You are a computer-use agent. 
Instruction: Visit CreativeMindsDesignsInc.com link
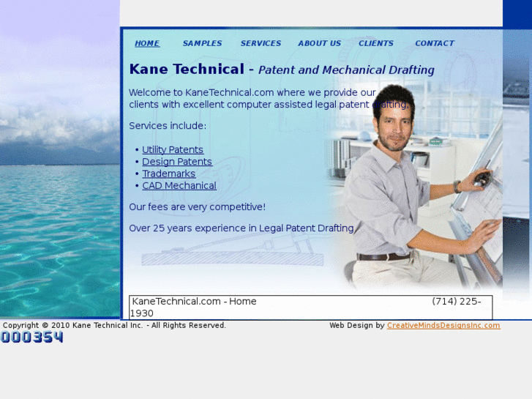pos(443,325)
